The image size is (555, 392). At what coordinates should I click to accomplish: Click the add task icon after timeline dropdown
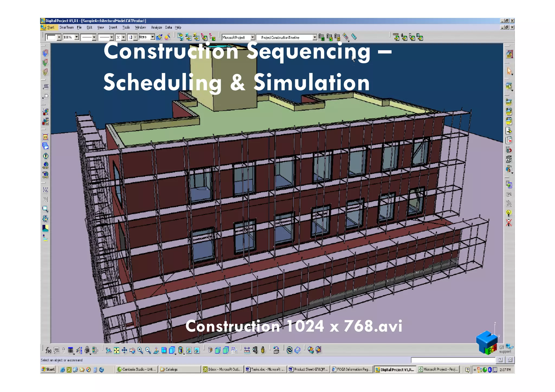pos(321,37)
